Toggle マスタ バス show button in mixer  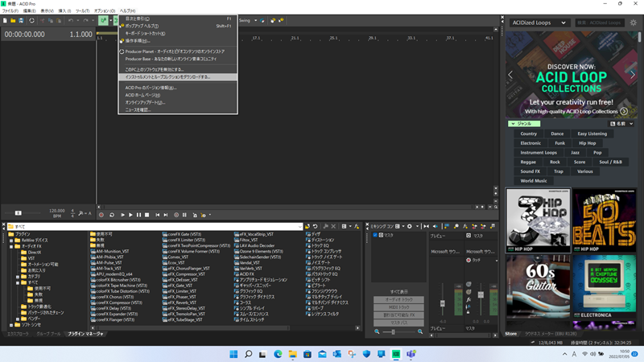click(398, 323)
